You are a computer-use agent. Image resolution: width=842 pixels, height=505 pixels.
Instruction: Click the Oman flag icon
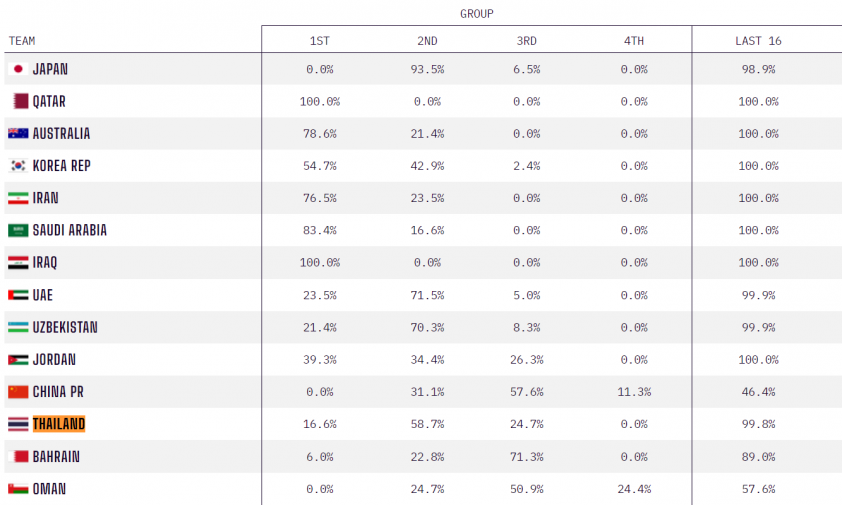tap(18, 489)
